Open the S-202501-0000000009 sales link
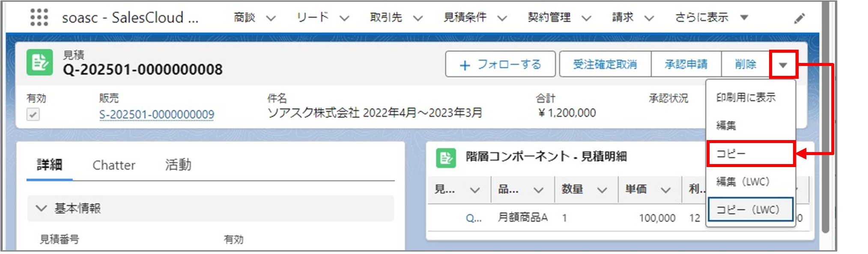This screenshot has height=254, width=868. (157, 115)
